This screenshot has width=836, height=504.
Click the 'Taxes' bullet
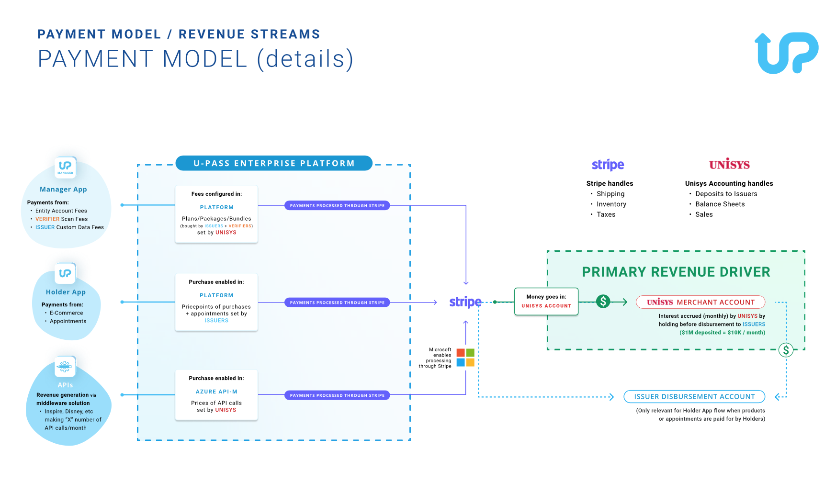click(606, 214)
